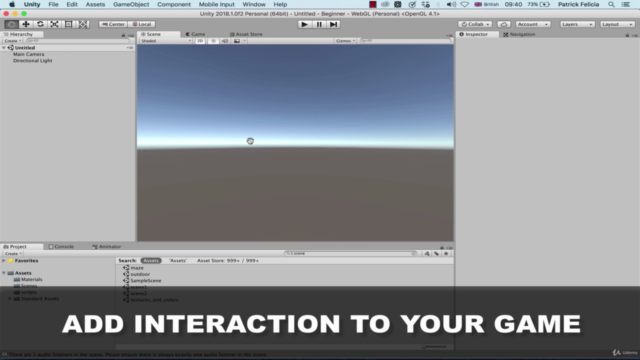Viewport: 640px width, 360px height.
Task: Select the Move tool
Action: point(26,24)
